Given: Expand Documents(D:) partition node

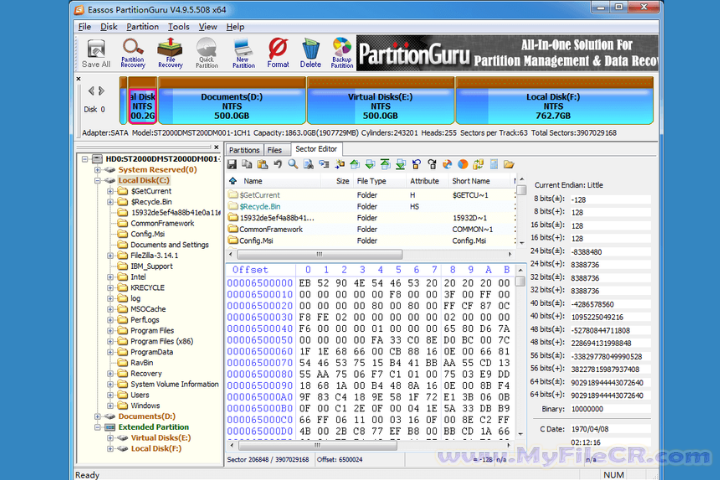Looking at the screenshot, I should (97, 416).
